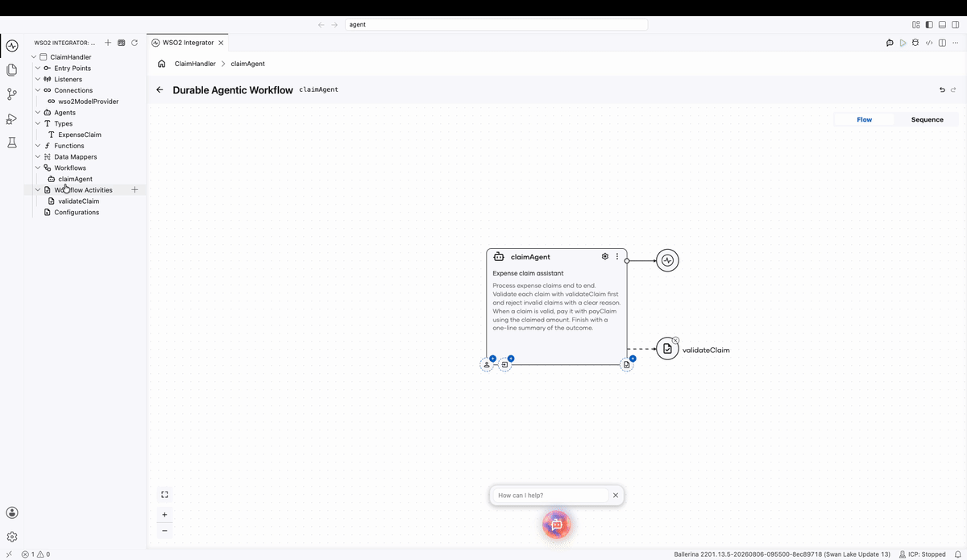
Task: Toggle the primary side bar visibility
Action: 929,25
